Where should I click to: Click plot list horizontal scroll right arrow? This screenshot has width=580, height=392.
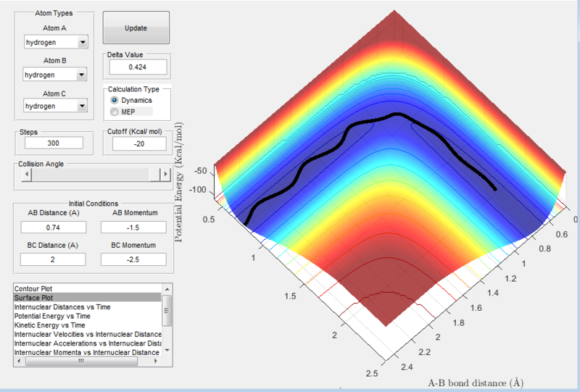(156, 362)
